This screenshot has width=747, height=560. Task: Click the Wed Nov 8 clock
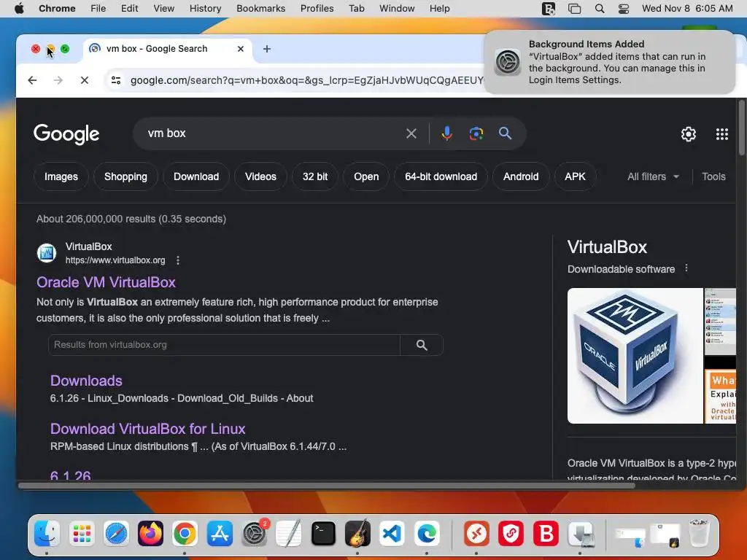click(687, 9)
